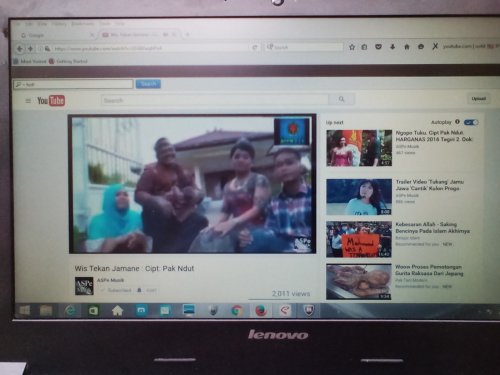This screenshot has height=375, width=500.
Task: Mute the Wis Tekan Jamane tab speaker
Action: [166, 35]
